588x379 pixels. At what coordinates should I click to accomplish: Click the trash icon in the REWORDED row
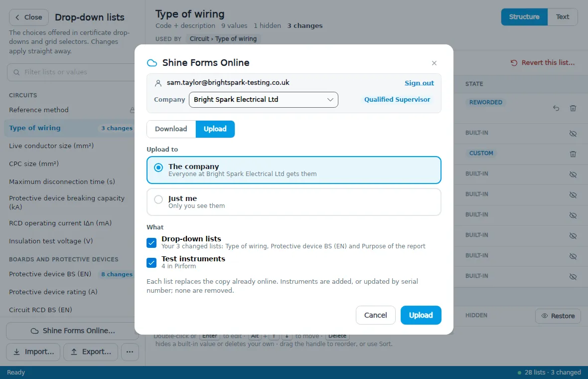click(x=573, y=108)
